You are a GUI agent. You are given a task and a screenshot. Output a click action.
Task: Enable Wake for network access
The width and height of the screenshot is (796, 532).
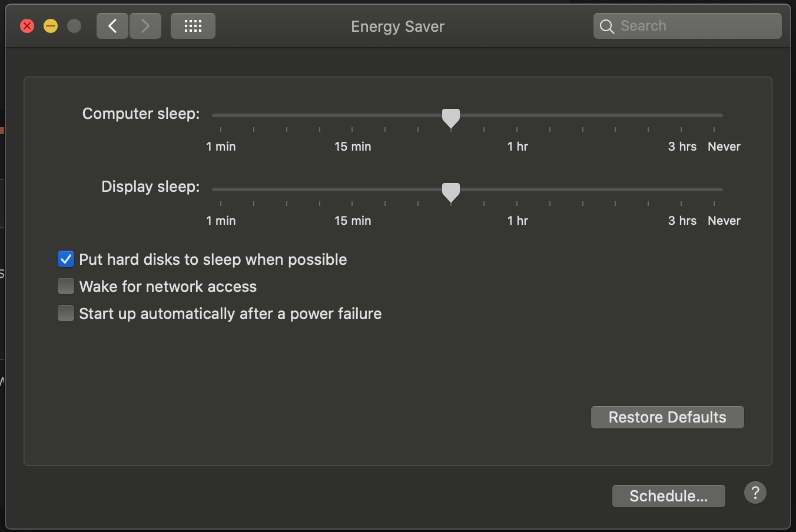[66, 287]
